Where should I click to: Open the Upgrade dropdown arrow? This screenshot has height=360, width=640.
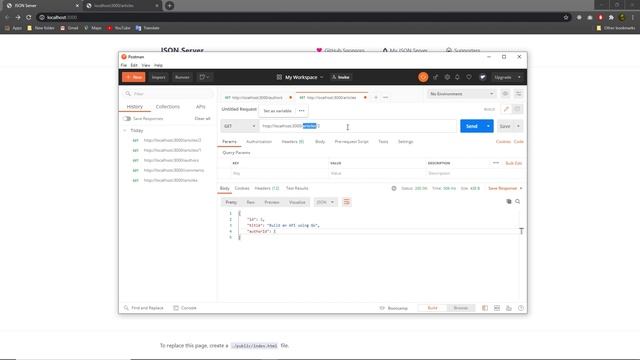coord(519,77)
